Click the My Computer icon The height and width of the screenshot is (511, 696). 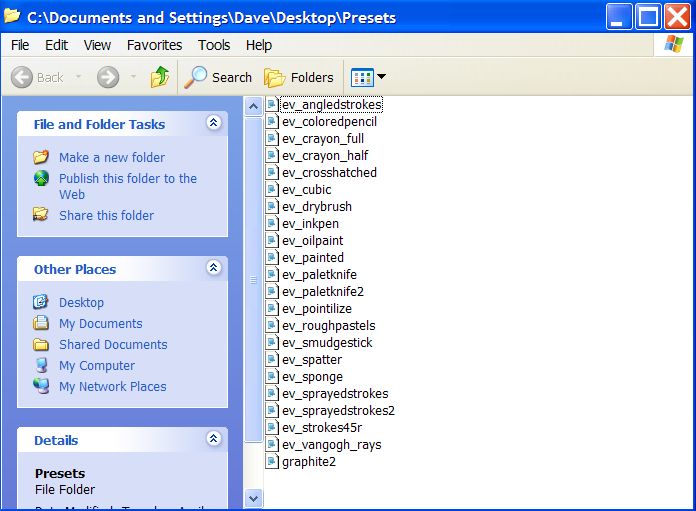click(41, 365)
